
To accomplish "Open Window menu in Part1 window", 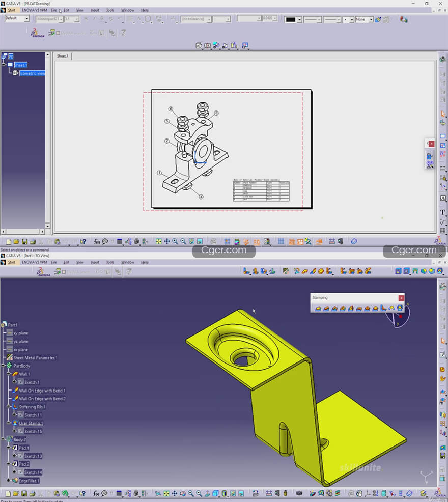I will pyautogui.click(x=127, y=262).
